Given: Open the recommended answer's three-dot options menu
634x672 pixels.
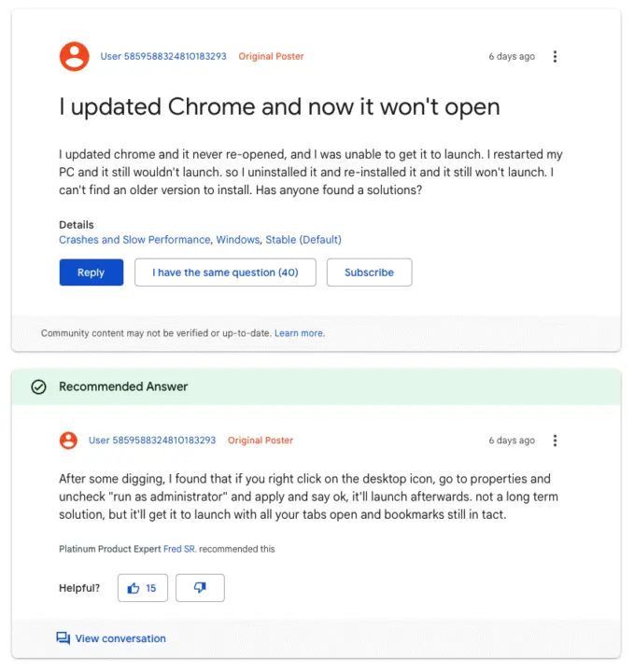Looking at the screenshot, I should pos(555,441).
